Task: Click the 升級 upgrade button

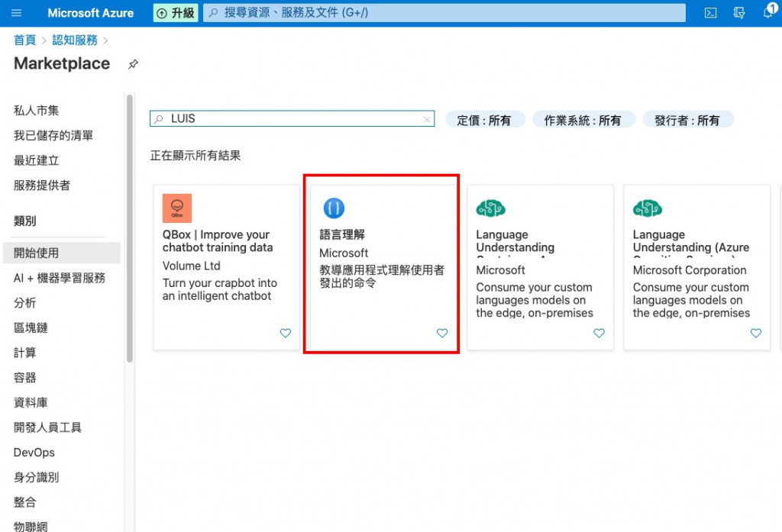Action: click(176, 13)
